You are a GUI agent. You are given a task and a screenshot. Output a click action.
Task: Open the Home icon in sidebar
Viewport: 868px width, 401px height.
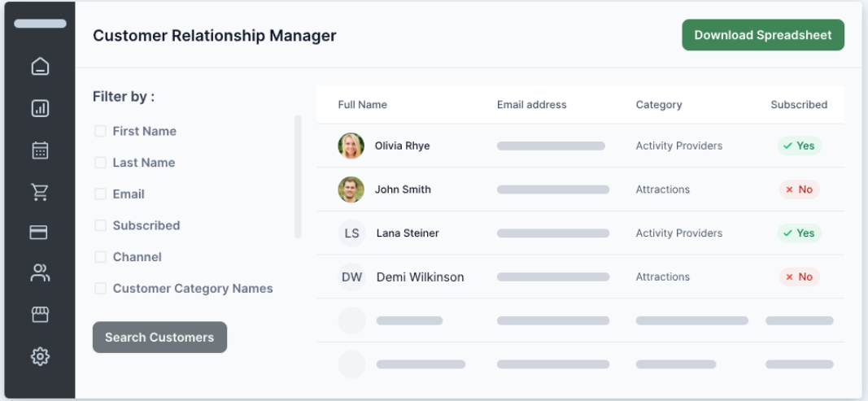(40, 67)
